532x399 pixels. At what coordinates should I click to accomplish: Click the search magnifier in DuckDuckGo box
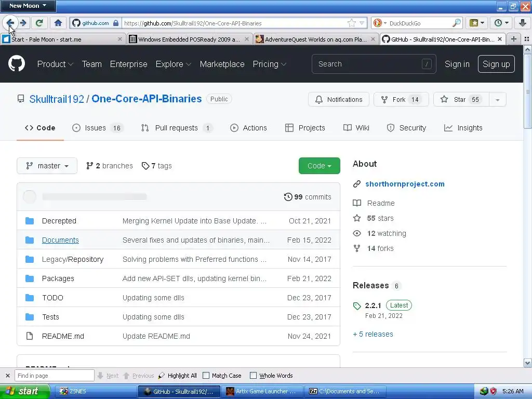[457, 23]
